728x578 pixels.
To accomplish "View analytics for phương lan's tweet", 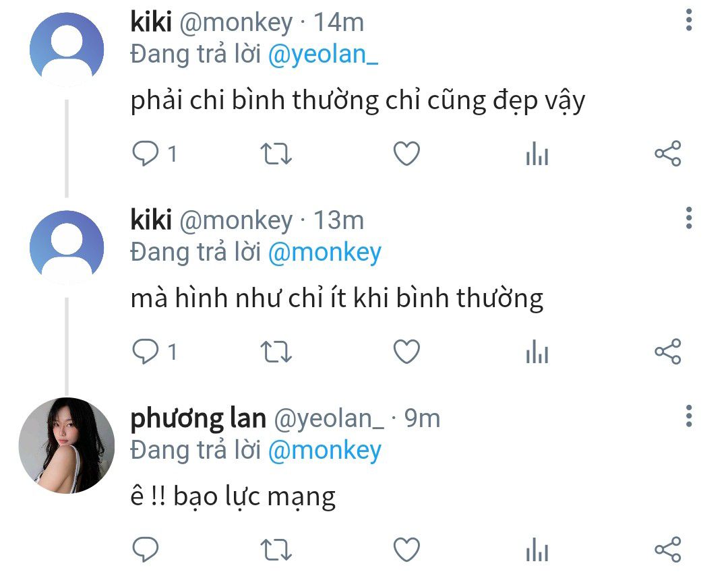I will pos(537,550).
